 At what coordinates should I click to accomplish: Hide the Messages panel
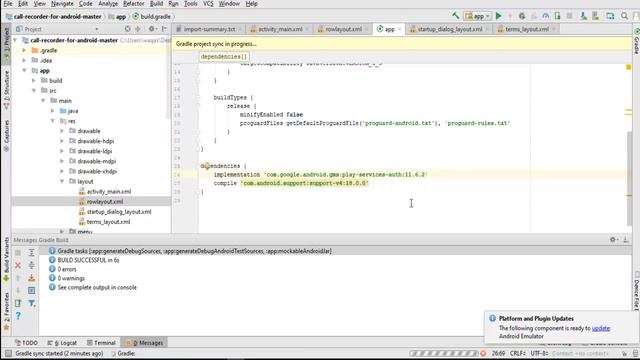pyautogui.click(x=626, y=240)
